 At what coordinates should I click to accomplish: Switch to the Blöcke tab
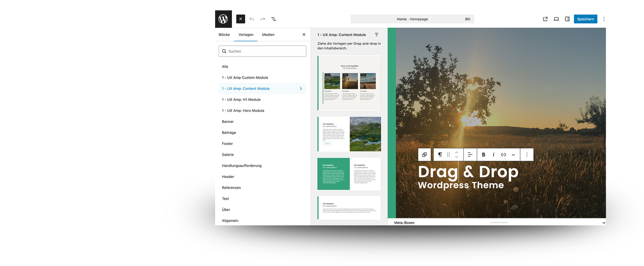tap(224, 35)
